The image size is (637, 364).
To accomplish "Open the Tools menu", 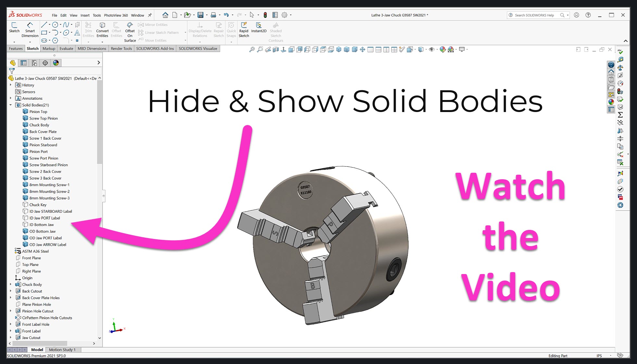I will click(x=97, y=15).
